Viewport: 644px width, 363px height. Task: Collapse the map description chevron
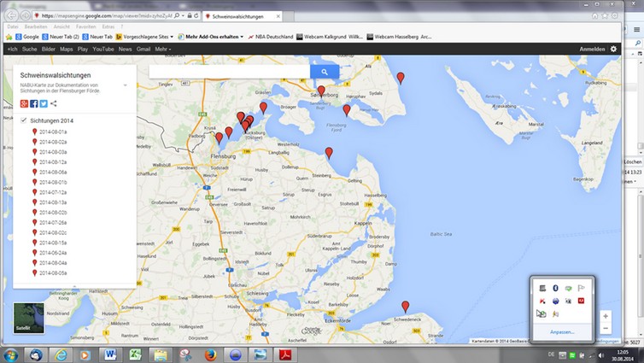tap(126, 85)
